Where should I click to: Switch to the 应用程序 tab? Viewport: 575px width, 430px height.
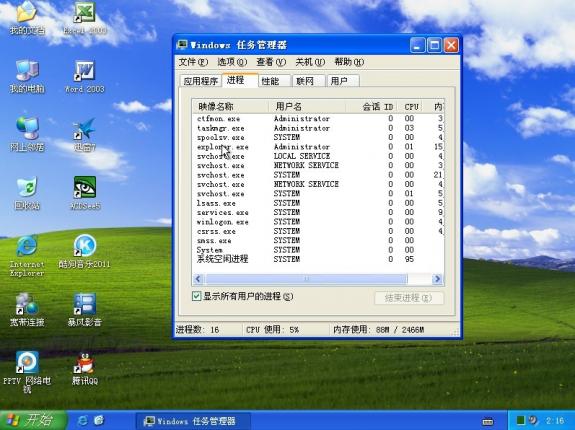point(201,81)
